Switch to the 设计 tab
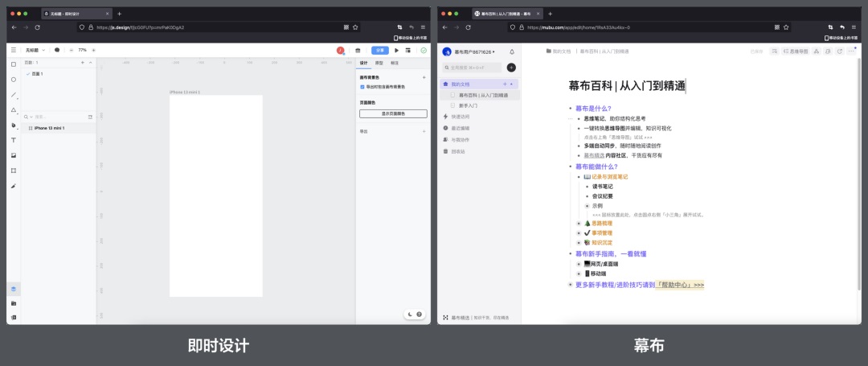The height and width of the screenshot is (366, 868). 364,63
